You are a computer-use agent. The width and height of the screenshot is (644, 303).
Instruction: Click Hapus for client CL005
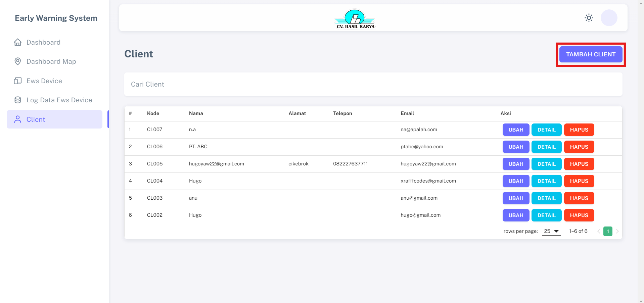click(x=579, y=164)
